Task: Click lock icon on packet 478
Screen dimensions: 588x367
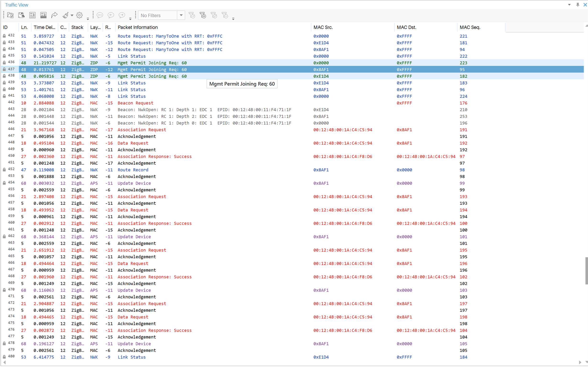Action: pyautogui.click(x=4, y=344)
